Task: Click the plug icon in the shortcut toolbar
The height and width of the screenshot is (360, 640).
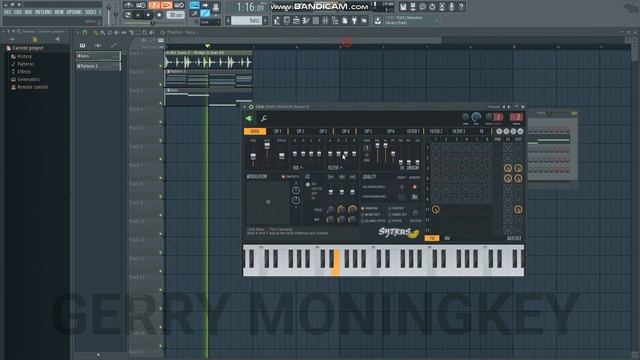Action: [354, 20]
